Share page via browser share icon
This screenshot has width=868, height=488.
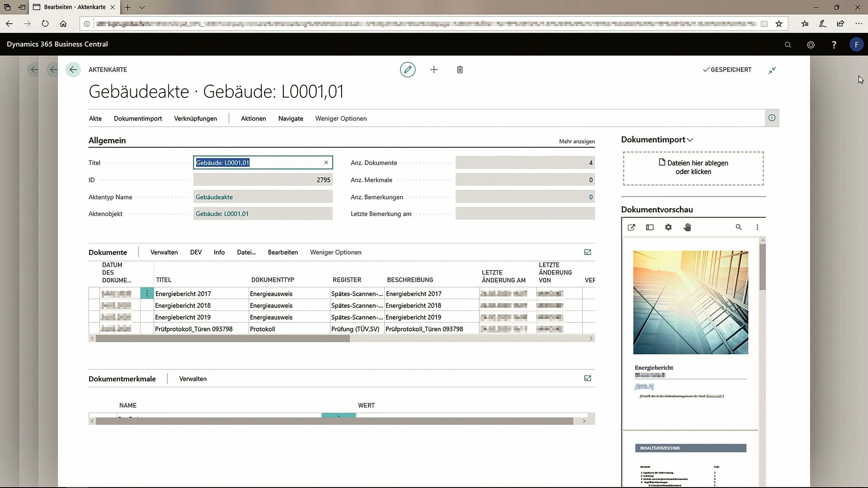[x=840, y=24]
